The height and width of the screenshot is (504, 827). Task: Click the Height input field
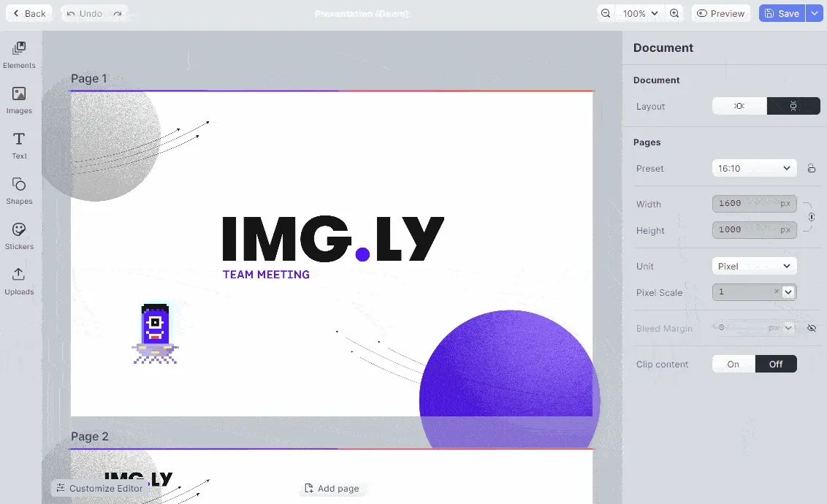[754, 230]
